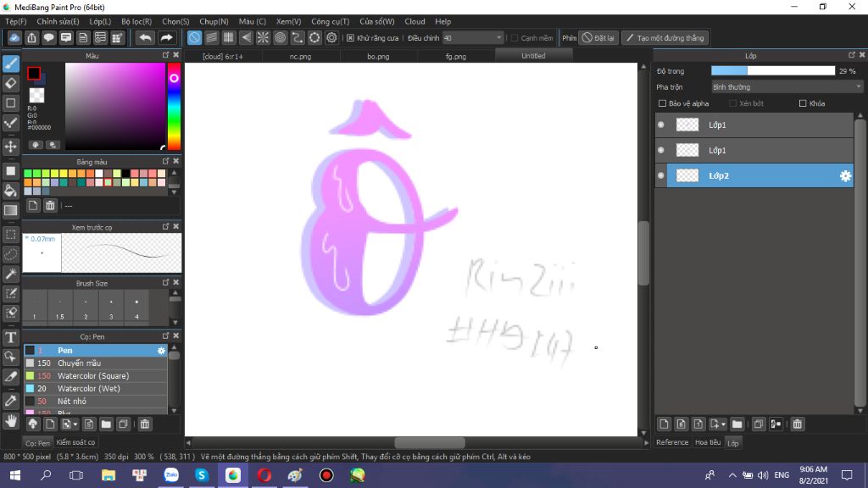The image size is (868, 488).
Task: Delete brush with brush panel trash icon
Action: 144,424
